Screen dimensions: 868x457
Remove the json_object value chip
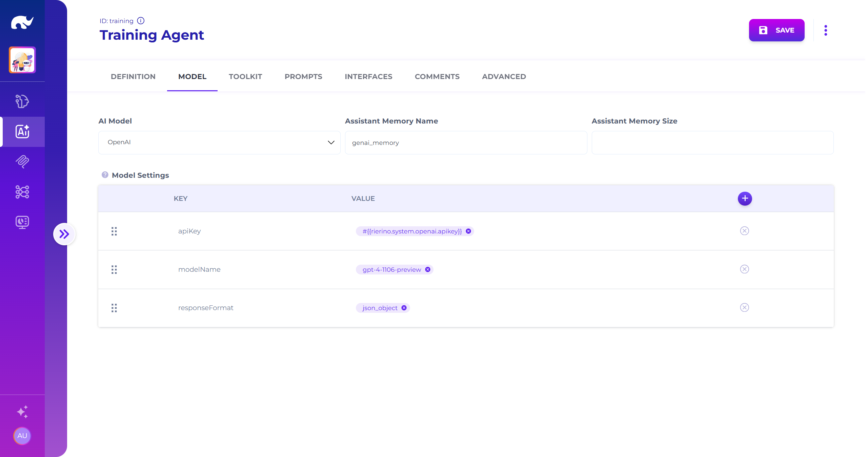(x=404, y=308)
